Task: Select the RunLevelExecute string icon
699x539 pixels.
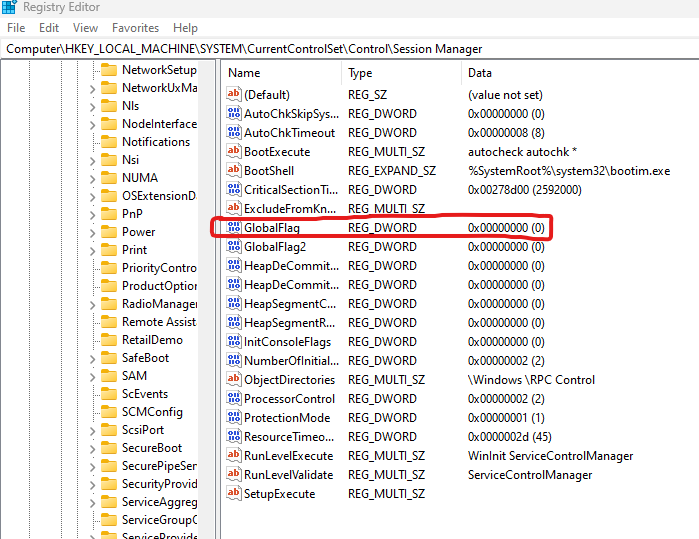Action: coord(234,455)
